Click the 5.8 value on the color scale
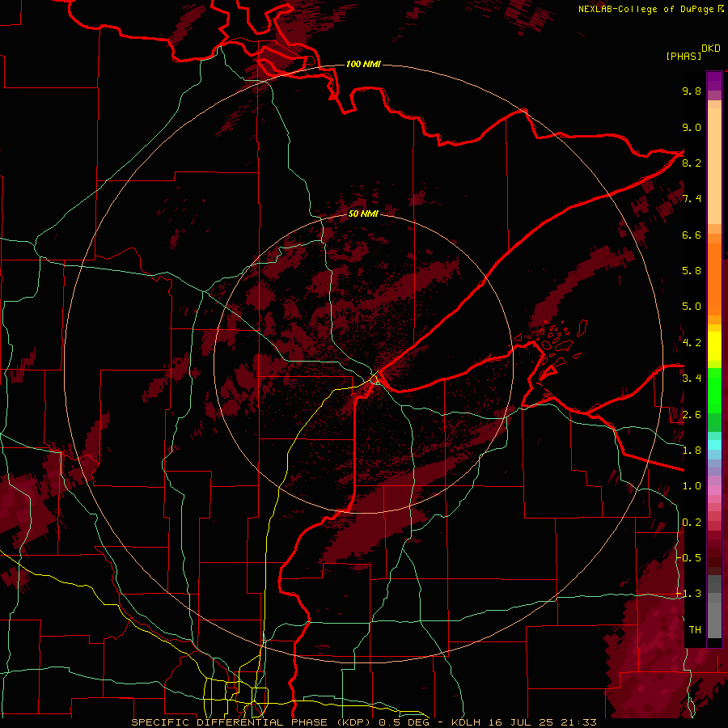 tap(692, 271)
